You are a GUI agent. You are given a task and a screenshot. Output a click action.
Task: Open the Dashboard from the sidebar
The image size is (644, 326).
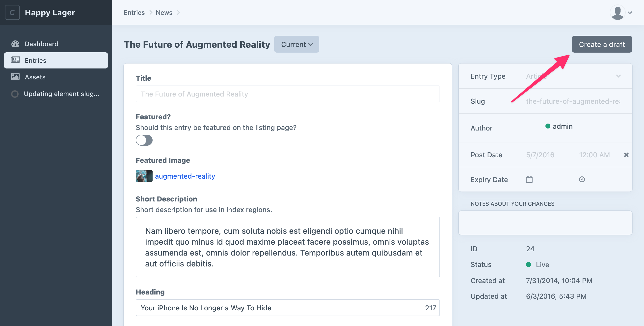point(41,44)
